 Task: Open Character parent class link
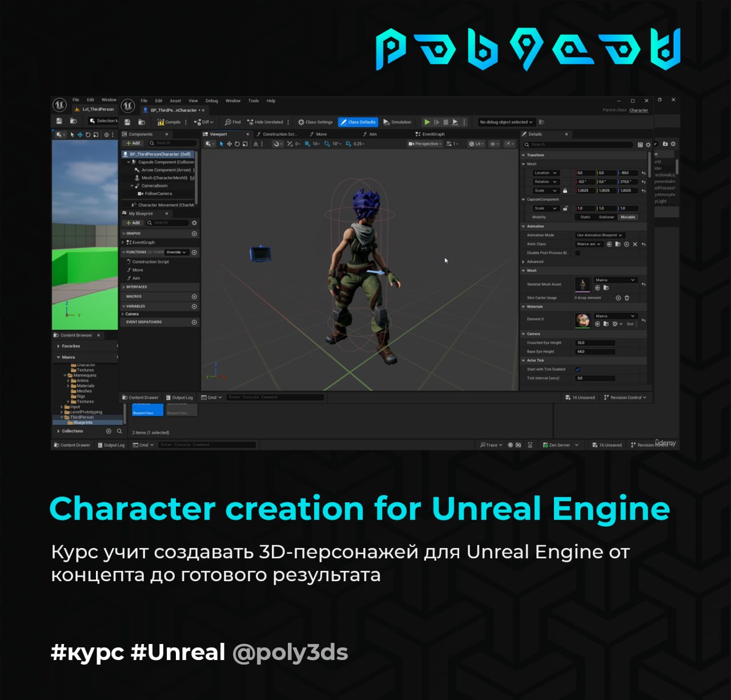(x=638, y=110)
